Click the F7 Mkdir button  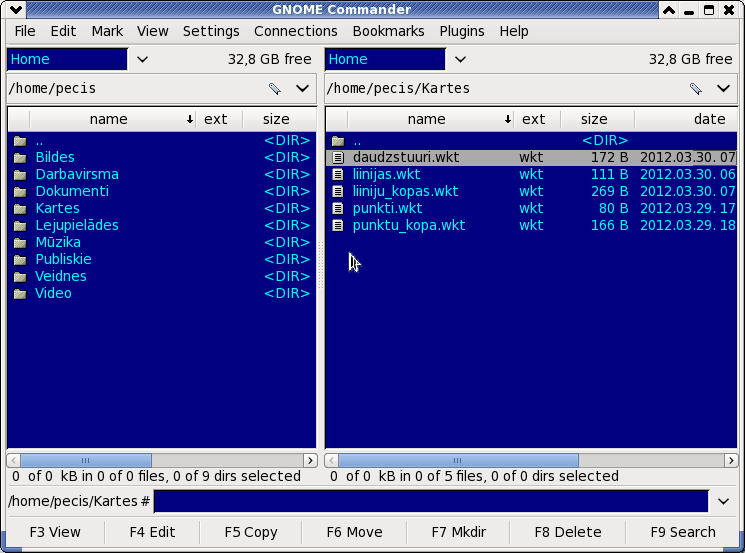click(458, 532)
